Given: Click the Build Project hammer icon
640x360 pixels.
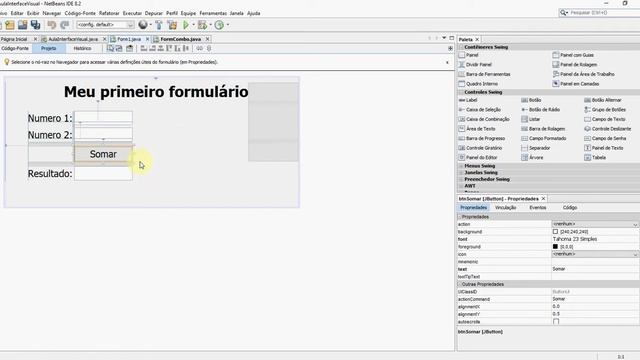Looking at the screenshot, I should (x=159, y=25).
